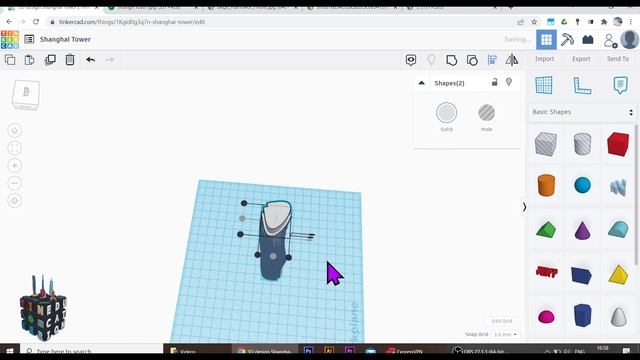Image resolution: width=640 pixels, height=360 pixels.
Task: Select the Notes annotation tool in shapes panel
Action: pos(620,85)
